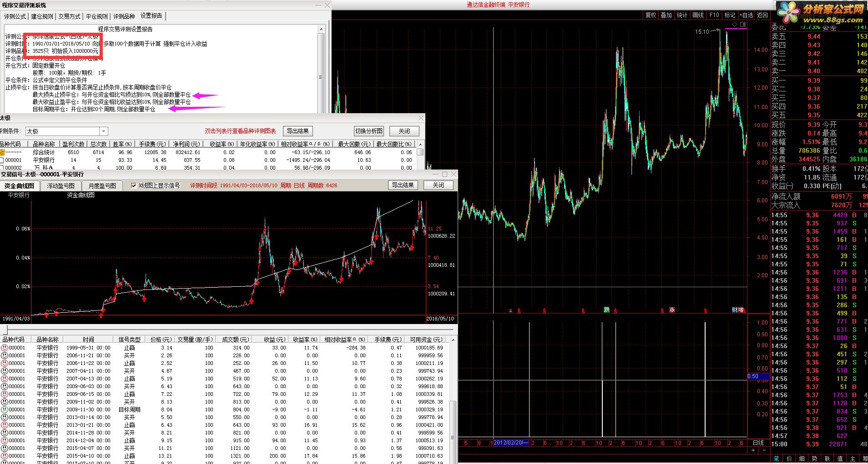Click the minus zoom icon under 日线
This screenshot has width=868, height=464.
pyautogui.click(x=764, y=450)
